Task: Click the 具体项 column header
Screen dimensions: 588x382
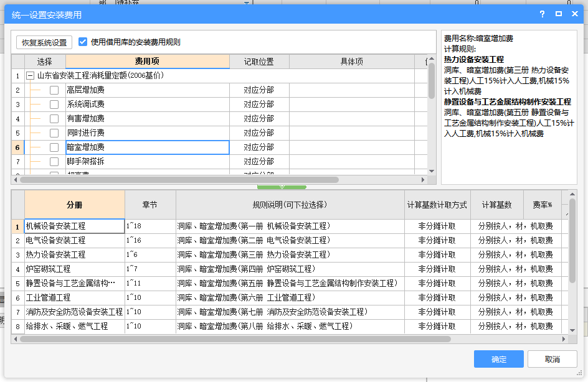Action: (352, 62)
